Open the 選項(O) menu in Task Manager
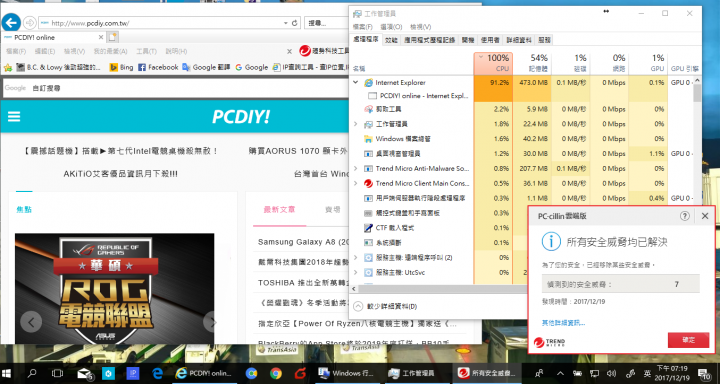The height and width of the screenshot is (384, 720). pyautogui.click(x=391, y=27)
